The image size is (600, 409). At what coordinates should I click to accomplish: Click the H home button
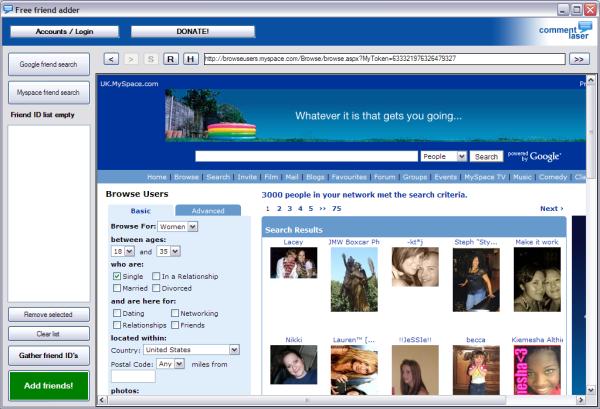coord(191,59)
